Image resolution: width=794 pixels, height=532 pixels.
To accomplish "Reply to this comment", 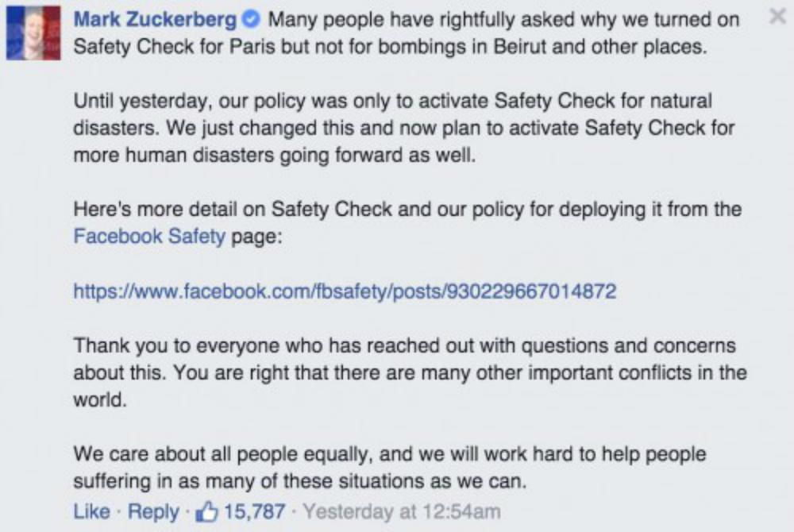I will [153, 512].
